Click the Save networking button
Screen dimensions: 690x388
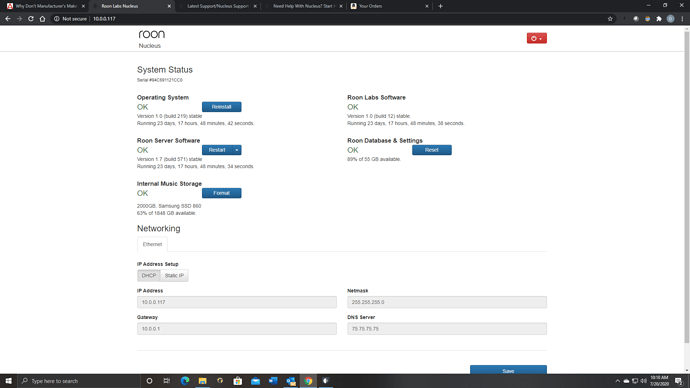[508, 370]
